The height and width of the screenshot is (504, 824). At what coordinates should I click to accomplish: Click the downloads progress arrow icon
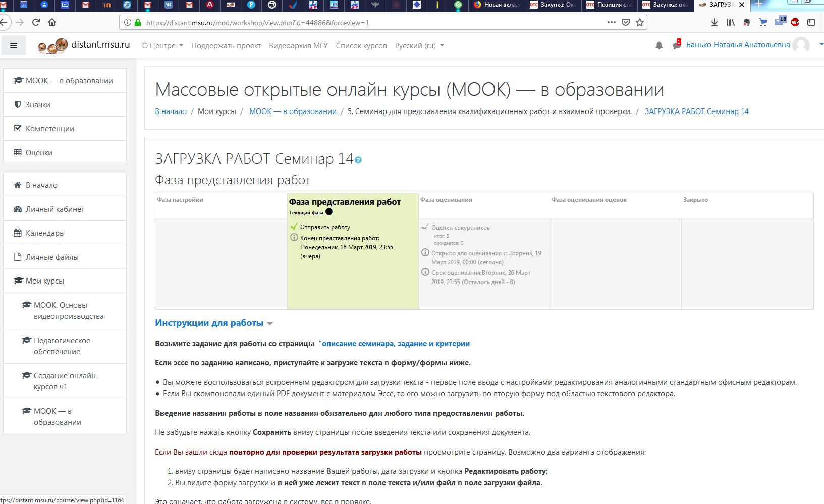pyautogui.click(x=713, y=22)
